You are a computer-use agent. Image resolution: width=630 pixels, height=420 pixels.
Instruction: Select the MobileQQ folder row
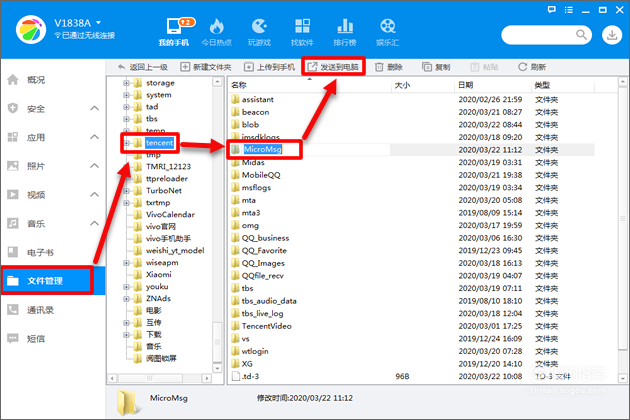[x=412, y=175]
